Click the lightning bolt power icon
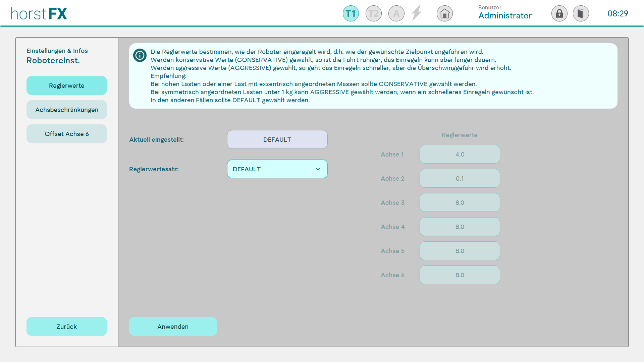 (416, 13)
